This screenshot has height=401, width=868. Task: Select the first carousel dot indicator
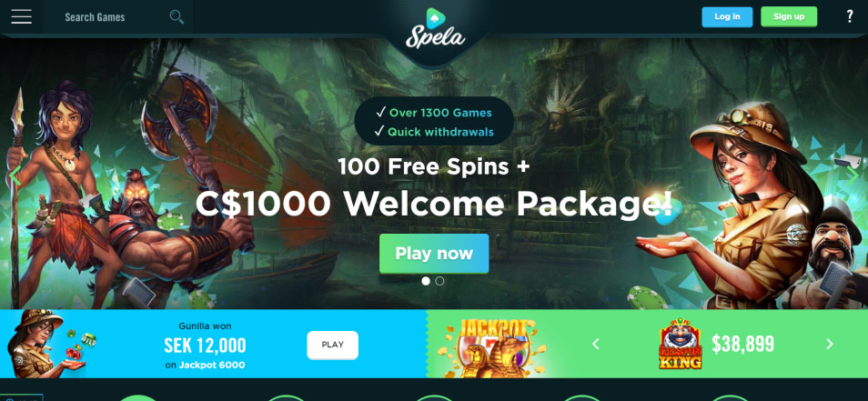(426, 281)
